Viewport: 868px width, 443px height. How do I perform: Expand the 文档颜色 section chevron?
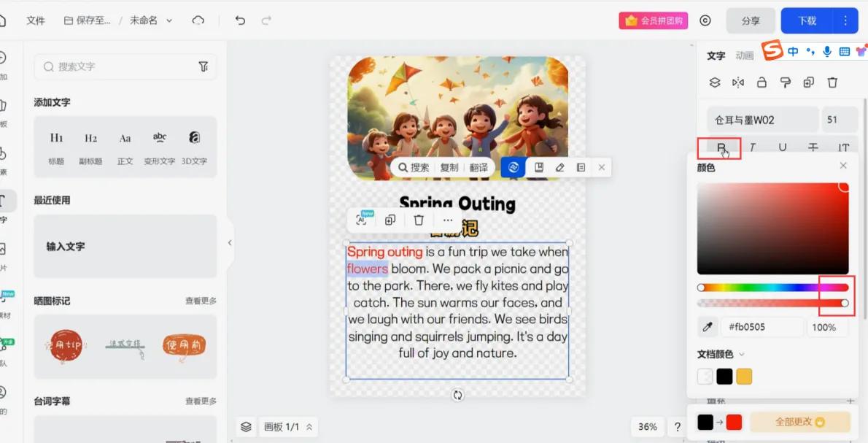tap(742, 355)
